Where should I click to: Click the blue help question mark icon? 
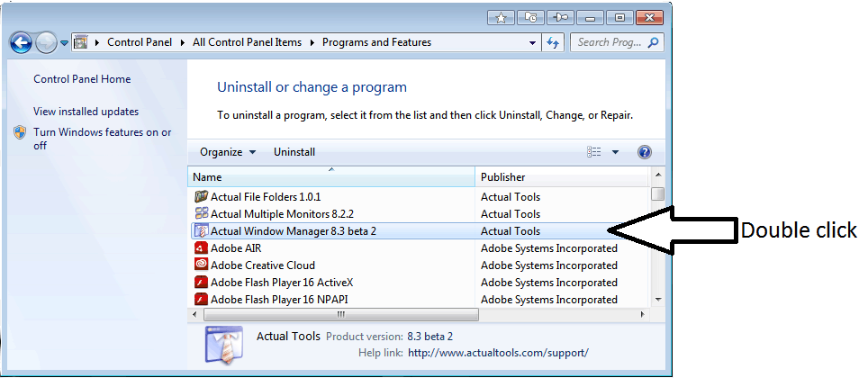[x=645, y=152]
